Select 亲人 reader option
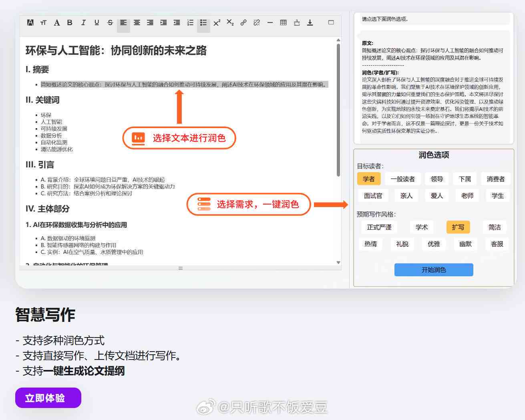 pos(406,196)
